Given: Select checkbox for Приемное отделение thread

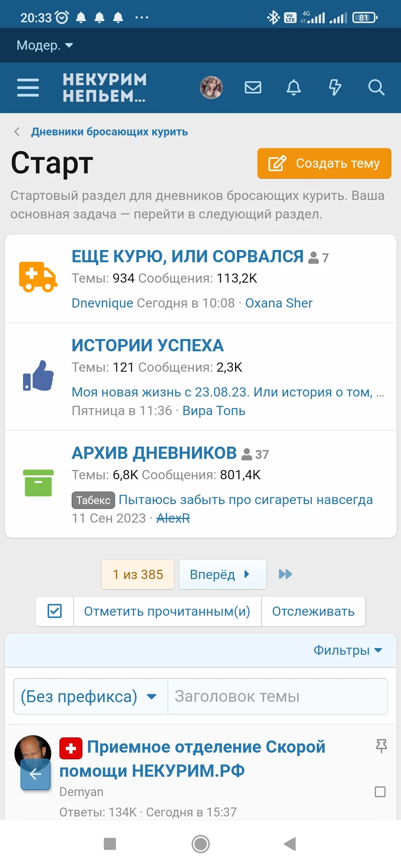Looking at the screenshot, I should pos(380,792).
